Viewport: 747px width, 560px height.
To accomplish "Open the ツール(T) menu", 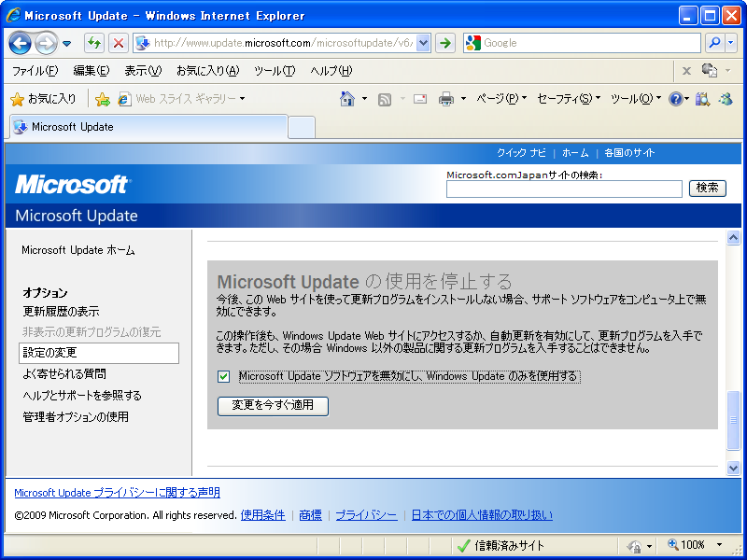I will [275, 71].
